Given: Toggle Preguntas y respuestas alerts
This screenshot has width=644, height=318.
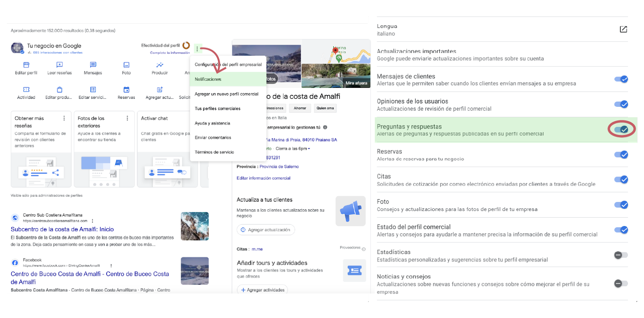Looking at the screenshot, I should point(621,129).
